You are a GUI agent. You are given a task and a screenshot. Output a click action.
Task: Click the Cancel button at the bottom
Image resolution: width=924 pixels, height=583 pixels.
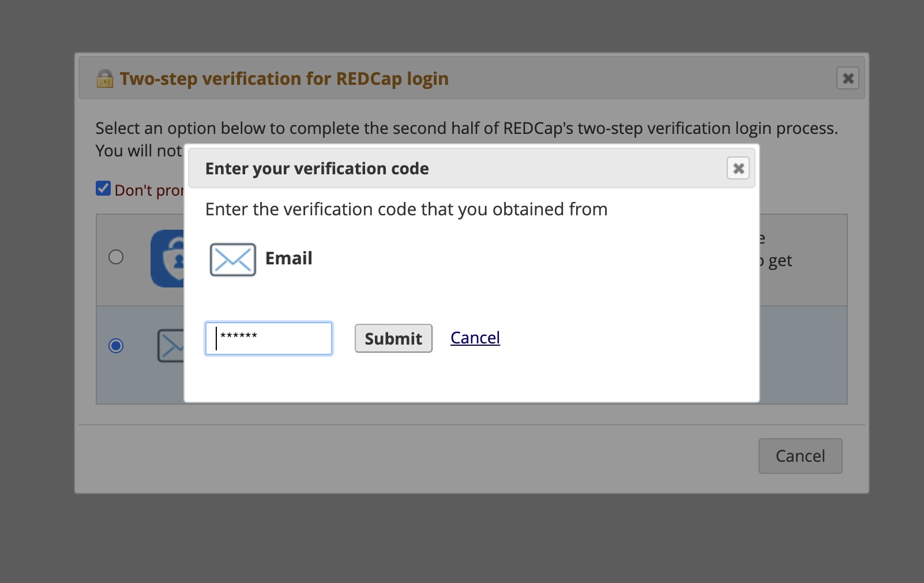click(x=800, y=455)
